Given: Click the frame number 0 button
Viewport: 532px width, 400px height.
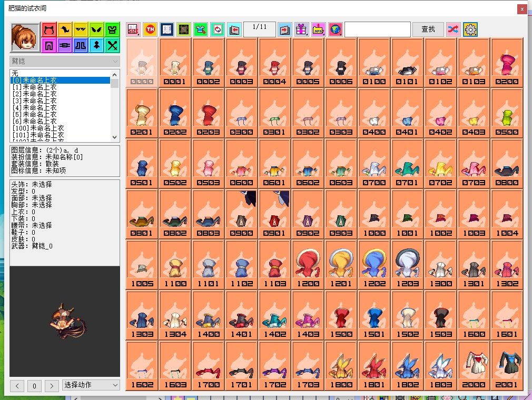Looking at the screenshot, I should [34, 386].
